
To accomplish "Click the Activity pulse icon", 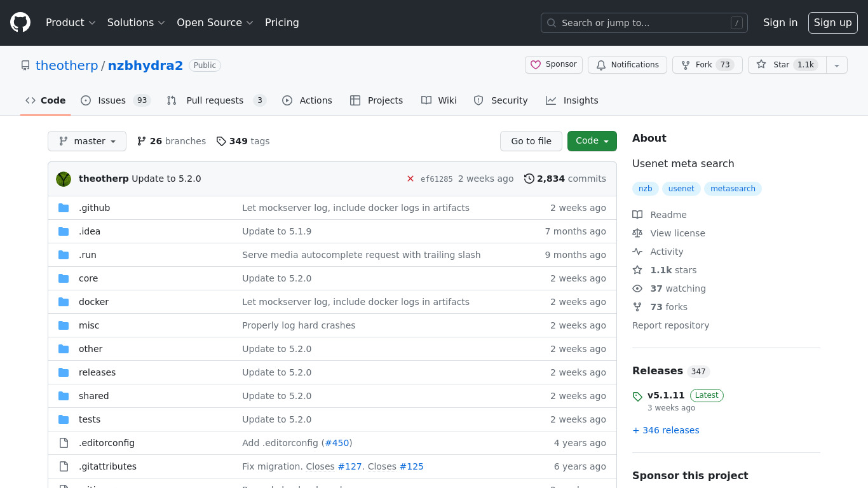I will tap(637, 252).
